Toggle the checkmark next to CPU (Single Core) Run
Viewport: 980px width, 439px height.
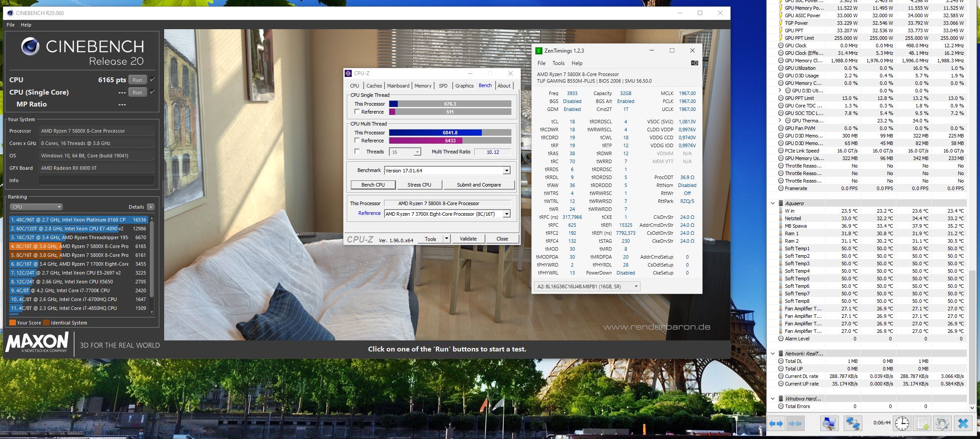coord(152,92)
